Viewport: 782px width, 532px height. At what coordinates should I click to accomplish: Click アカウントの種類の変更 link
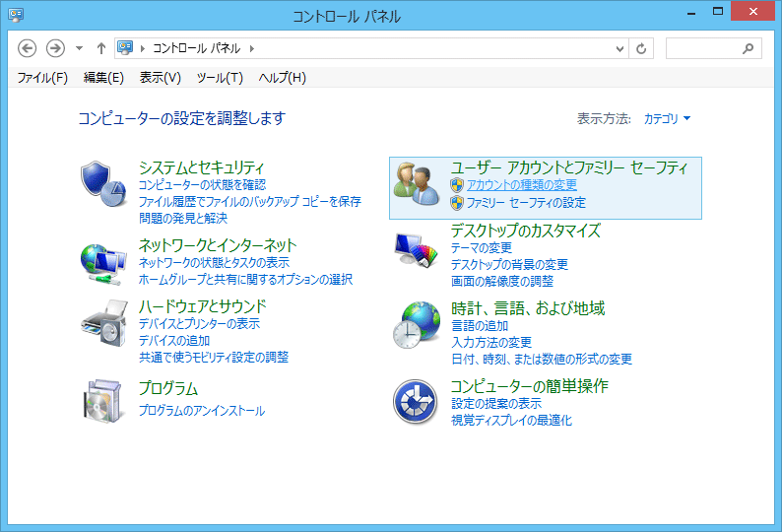point(522,185)
